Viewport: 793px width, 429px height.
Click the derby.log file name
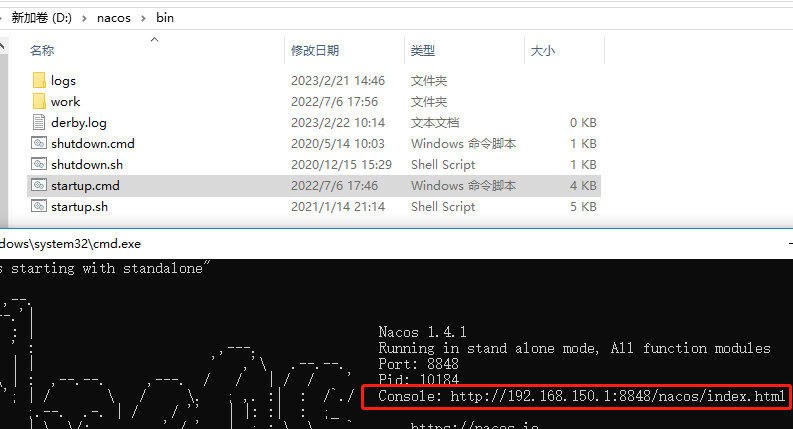coord(79,123)
